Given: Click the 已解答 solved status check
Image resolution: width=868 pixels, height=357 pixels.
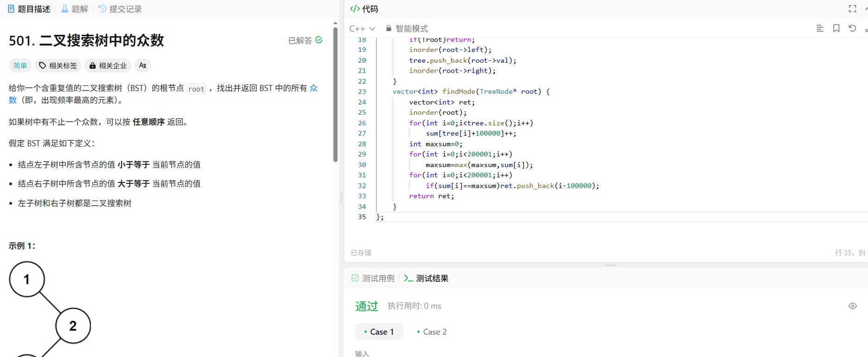Looking at the screenshot, I should click(305, 40).
